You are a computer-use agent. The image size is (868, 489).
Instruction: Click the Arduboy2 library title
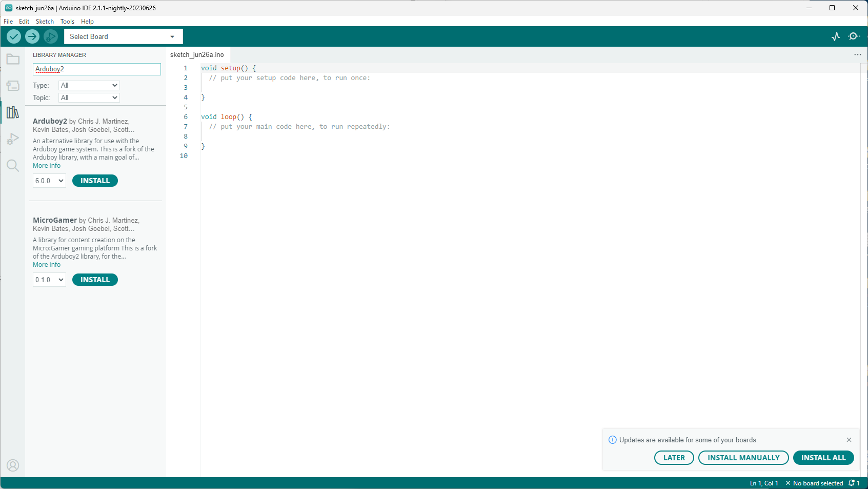(x=50, y=121)
